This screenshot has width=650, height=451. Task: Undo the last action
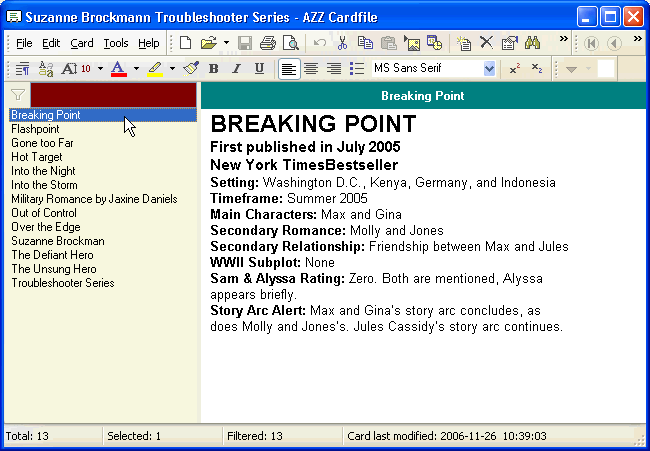[320, 43]
